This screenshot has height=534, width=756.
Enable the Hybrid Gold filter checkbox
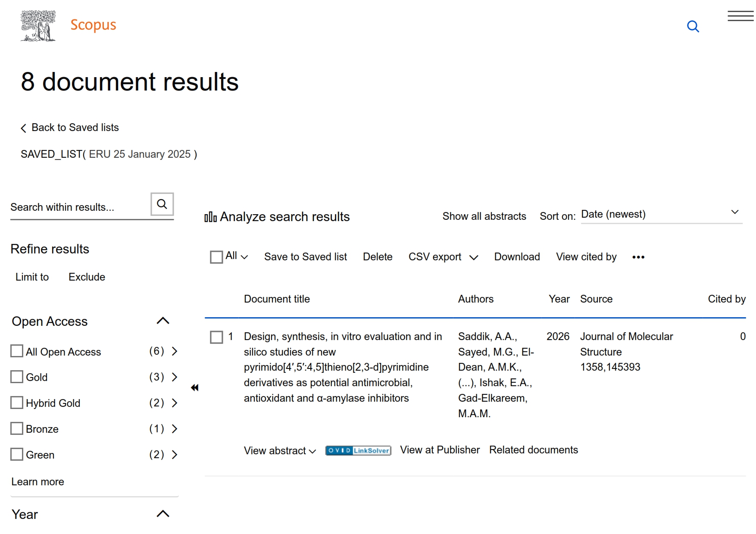[17, 403]
